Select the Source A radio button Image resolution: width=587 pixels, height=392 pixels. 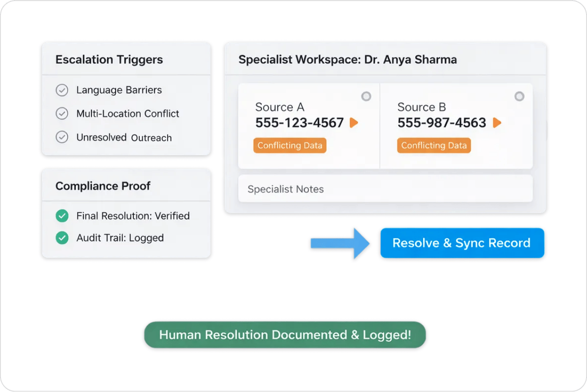pyautogui.click(x=366, y=96)
